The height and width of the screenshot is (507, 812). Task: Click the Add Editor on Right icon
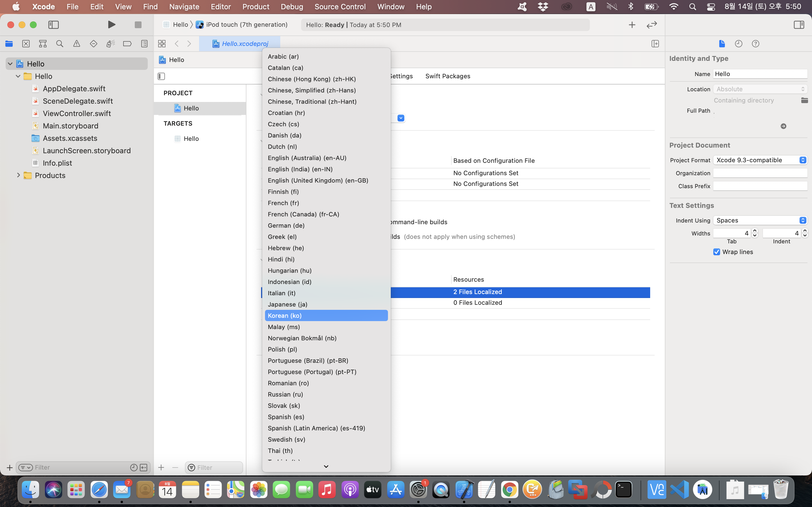pos(655,44)
